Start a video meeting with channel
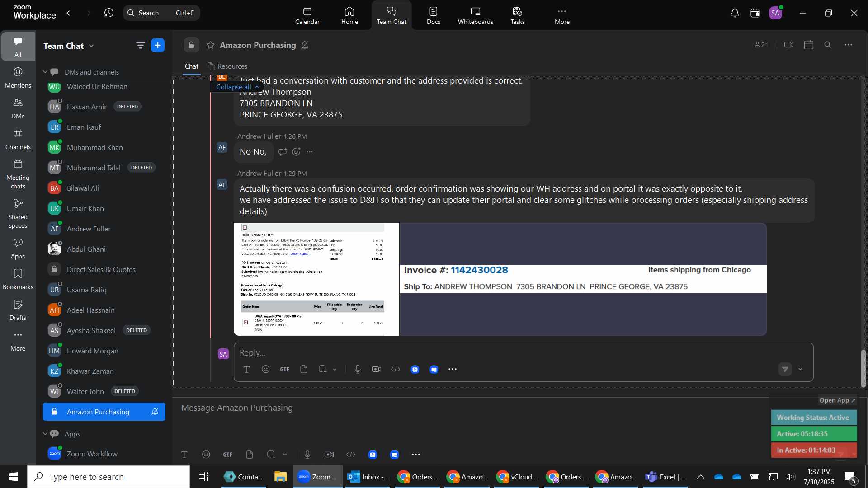 pyautogui.click(x=789, y=45)
